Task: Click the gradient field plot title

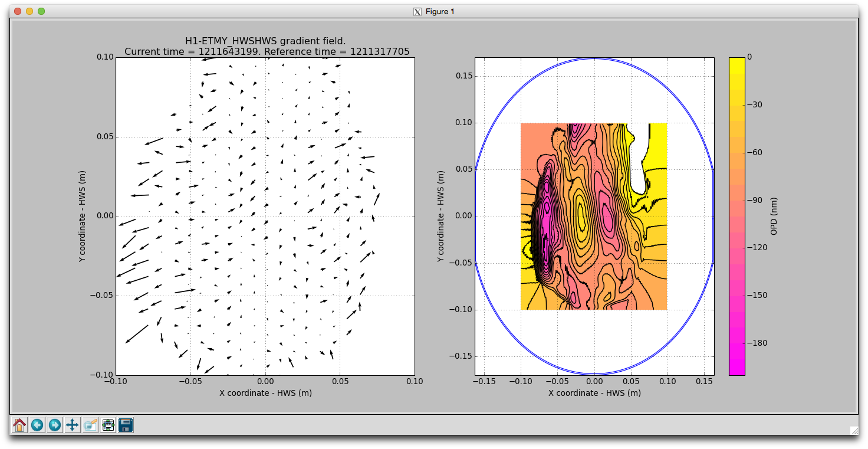Action: [x=265, y=46]
